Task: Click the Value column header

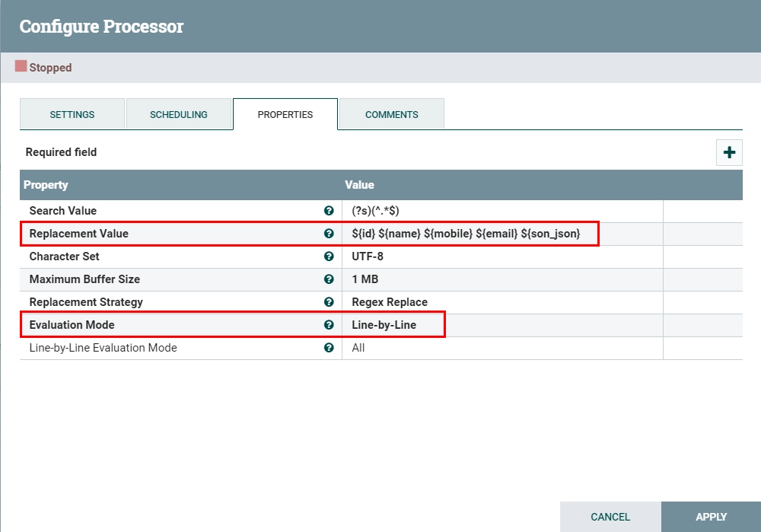Action: [359, 185]
